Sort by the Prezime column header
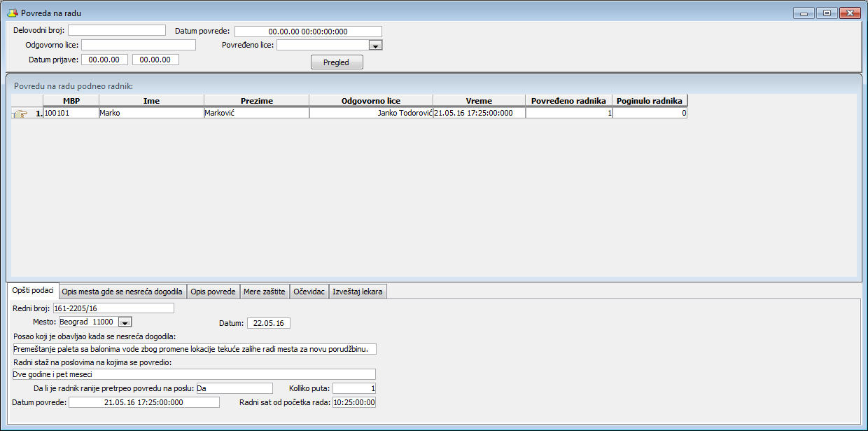The height and width of the screenshot is (431, 868). tap(256, 101)
